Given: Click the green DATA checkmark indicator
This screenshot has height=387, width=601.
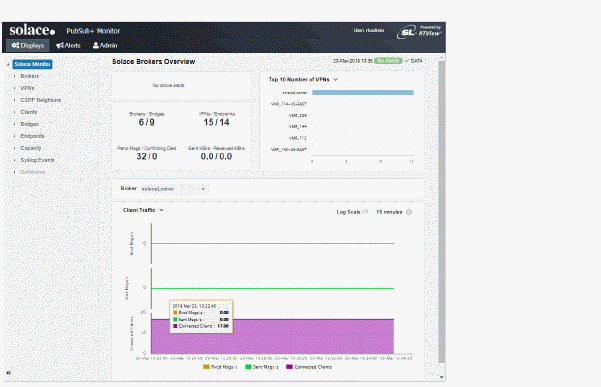Looking at the screenshot, I should 407,61.
